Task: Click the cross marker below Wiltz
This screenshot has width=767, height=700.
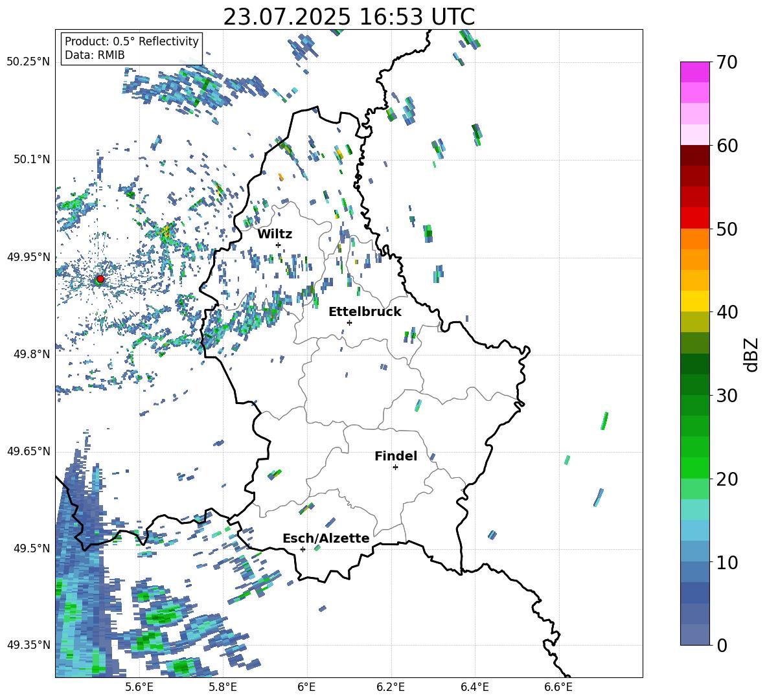Action: (x=279, y=245)
